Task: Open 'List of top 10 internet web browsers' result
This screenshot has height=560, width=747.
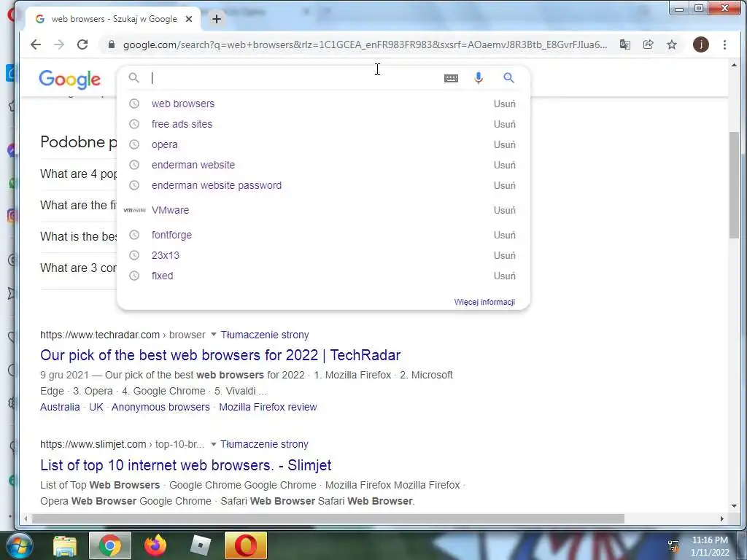Action: [x=186, y=465]
